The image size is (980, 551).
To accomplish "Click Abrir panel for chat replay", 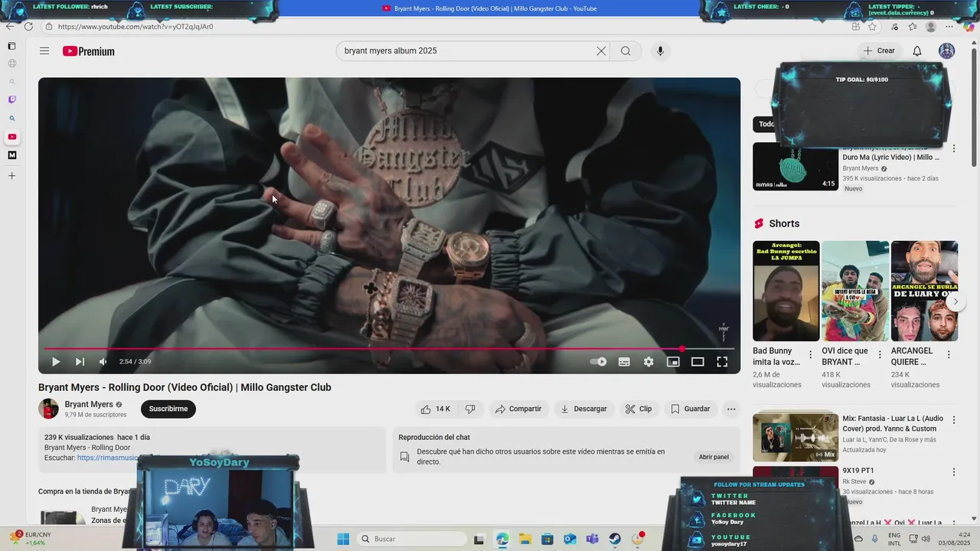I will click(714, 457).
